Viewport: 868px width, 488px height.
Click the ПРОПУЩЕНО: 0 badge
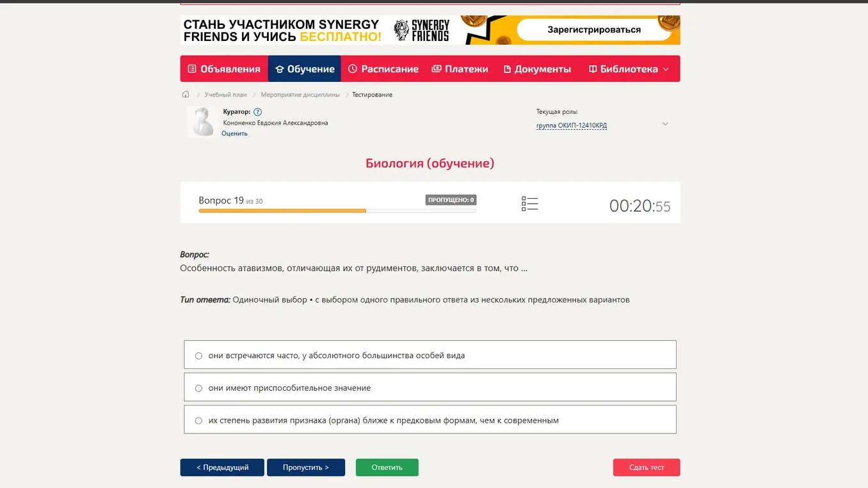(451, 200)
